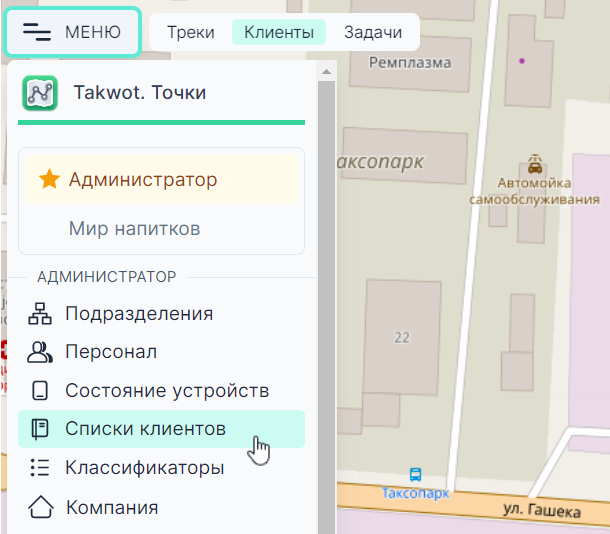Click building number 22 on the map
The image size is (610, 534).
(402, 337)
